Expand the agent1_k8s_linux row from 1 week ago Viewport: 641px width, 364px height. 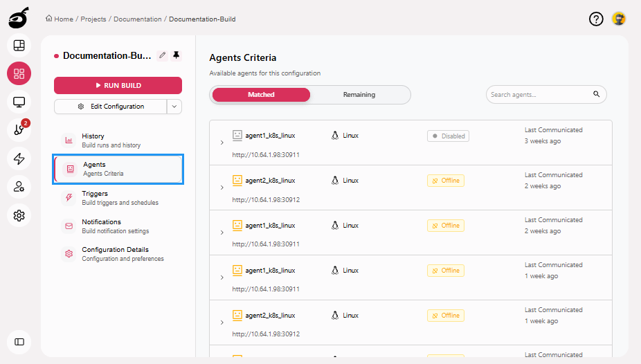(222, 277)
